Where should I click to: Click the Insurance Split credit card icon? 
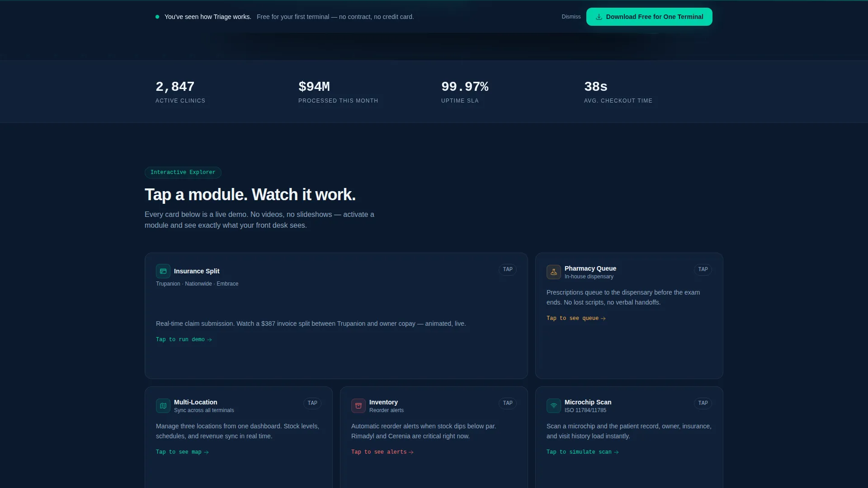click(163, 271)
